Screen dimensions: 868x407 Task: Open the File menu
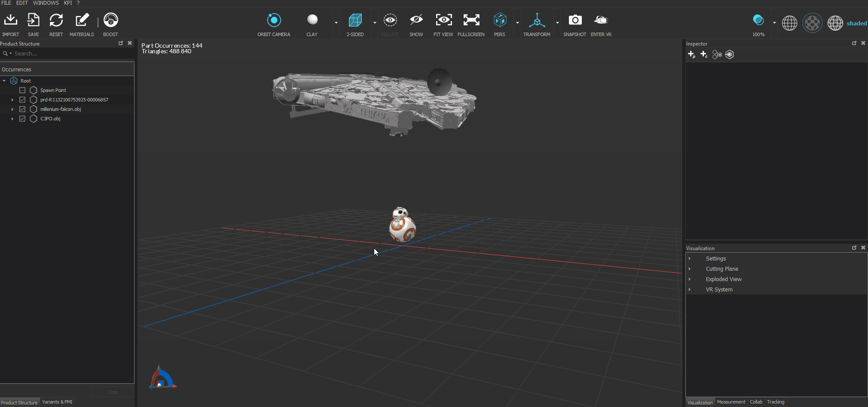click(x=6, y=3)
